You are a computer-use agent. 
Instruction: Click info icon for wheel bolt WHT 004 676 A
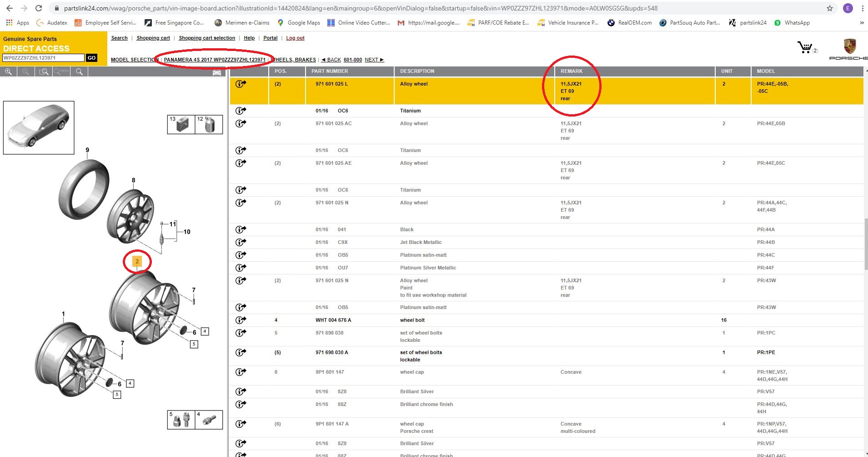241,320
